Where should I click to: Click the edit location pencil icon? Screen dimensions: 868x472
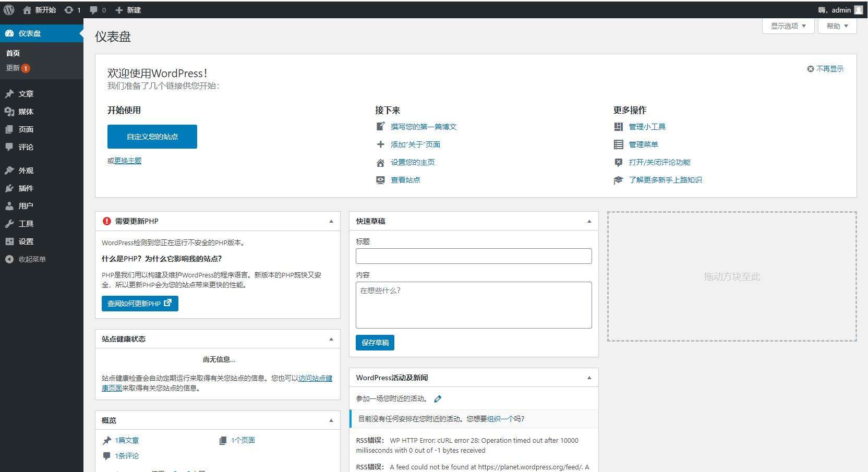pos(438,399)
